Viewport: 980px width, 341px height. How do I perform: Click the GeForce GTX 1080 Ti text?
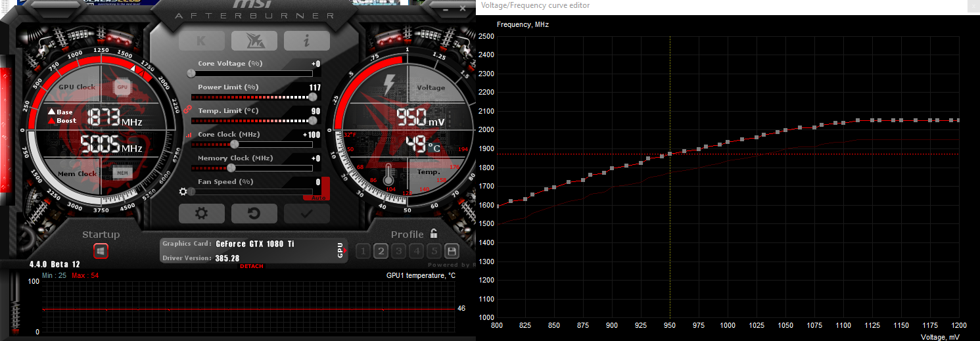(255, 244)
